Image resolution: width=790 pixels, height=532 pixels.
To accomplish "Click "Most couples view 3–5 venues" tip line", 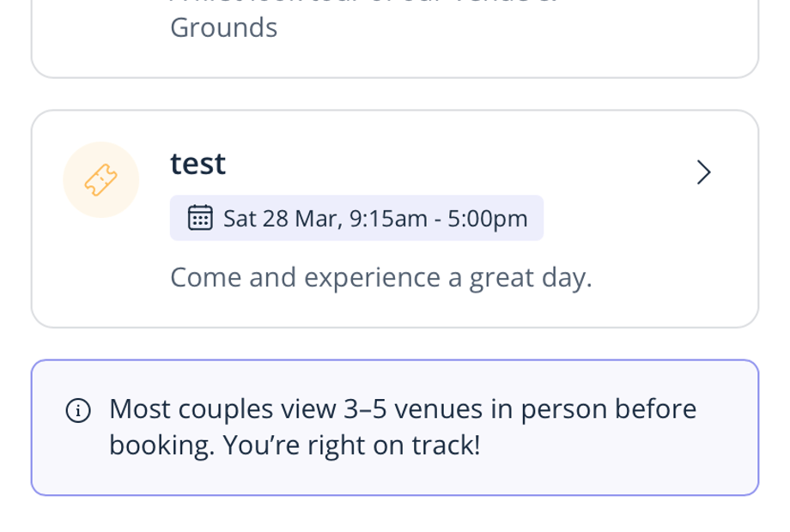I will pos(402,408).
